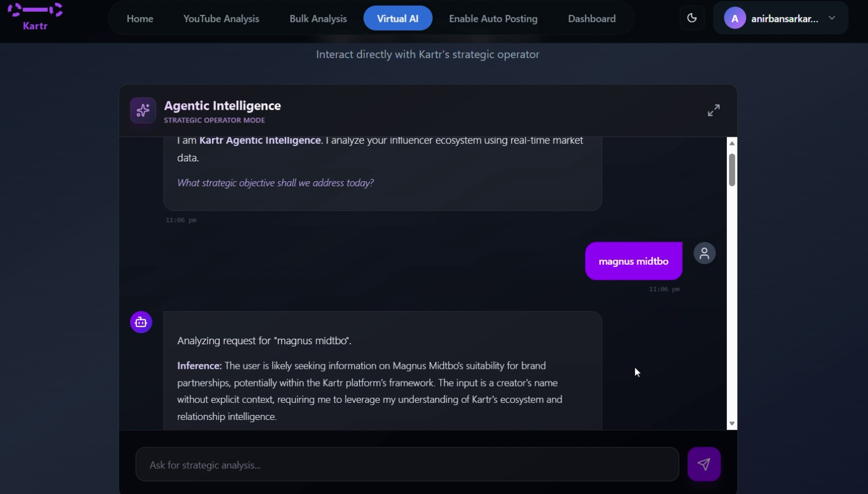Image resolution: width=868 pixels, height=494 pixels.
Task: Send the message with paper plane button
Action: click(704, 464)
